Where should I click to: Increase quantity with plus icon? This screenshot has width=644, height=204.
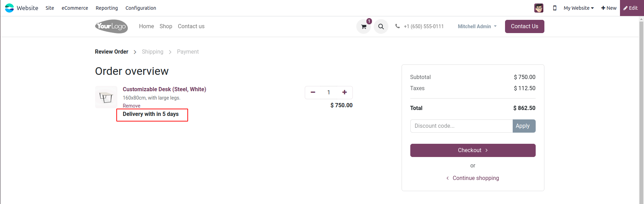344,92
